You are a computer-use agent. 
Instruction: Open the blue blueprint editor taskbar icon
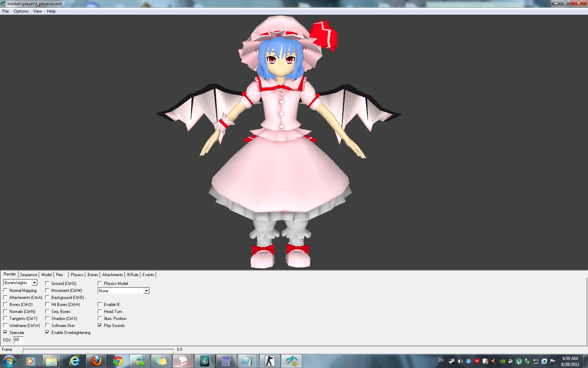226,361
